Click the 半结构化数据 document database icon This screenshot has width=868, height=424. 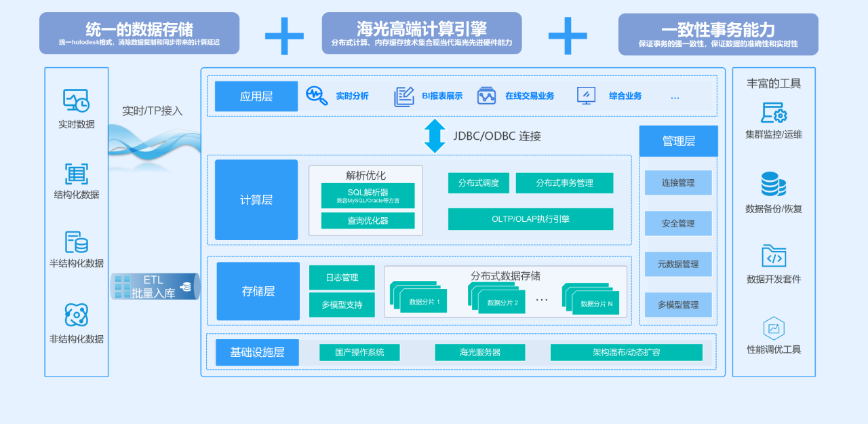(76, 242)
